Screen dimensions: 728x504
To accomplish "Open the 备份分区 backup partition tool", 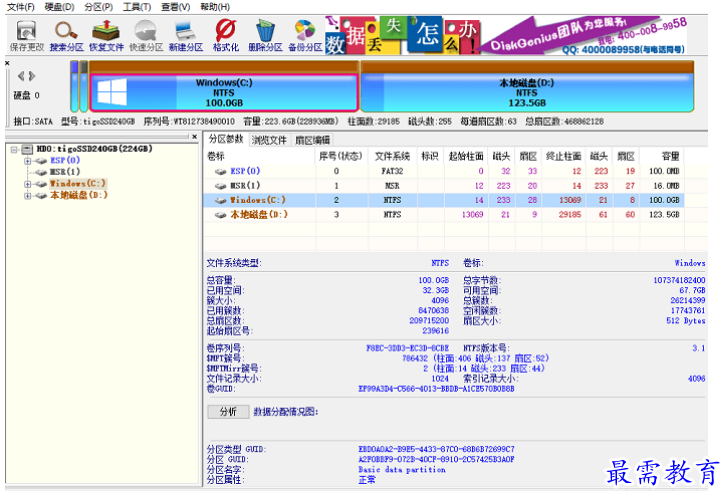I will [305, 36].
